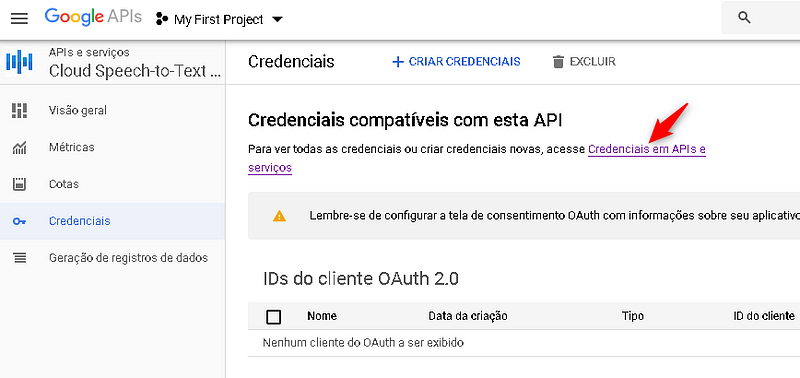Click the Métricas chart icon
Image resolution: width=800 pixels, height=378 pixels.
coord(19,148)
